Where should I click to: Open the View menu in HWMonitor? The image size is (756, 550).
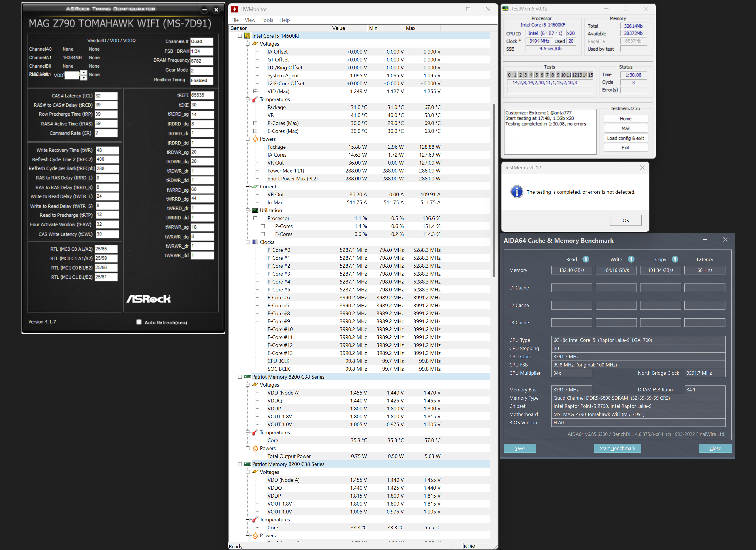(250, 20)
